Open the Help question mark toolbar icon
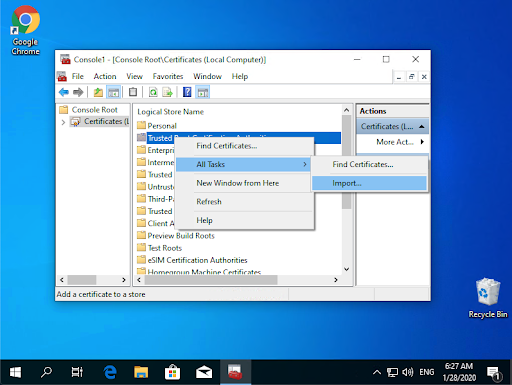Viewport: 512px width, 385px height. coord(187,92)
